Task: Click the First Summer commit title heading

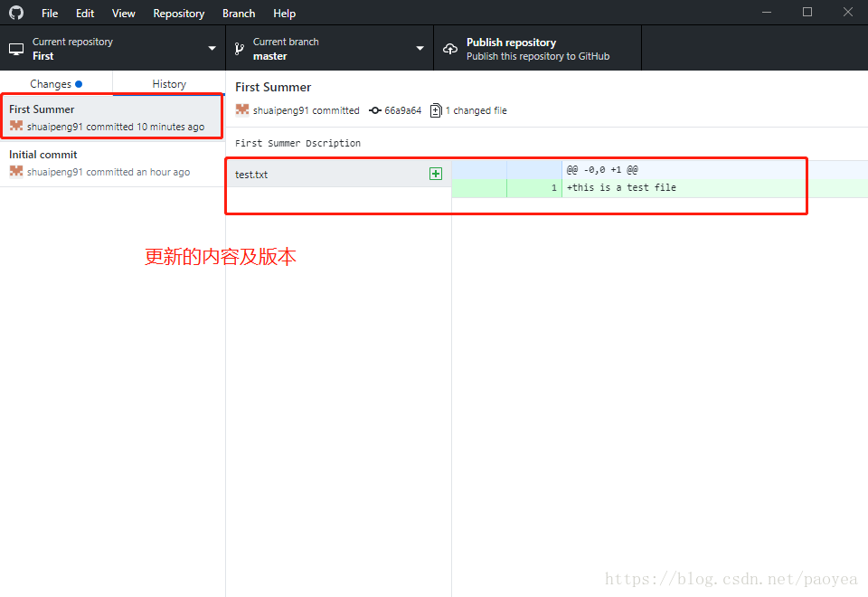Action: coord(273,87)
